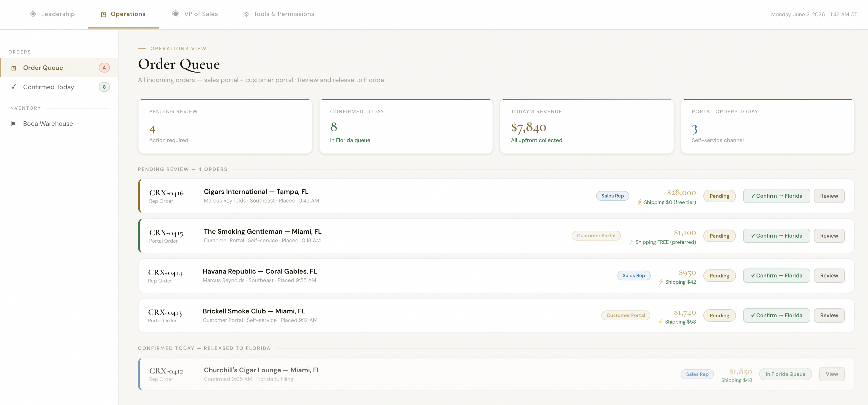This screenshot has height=405, width=868.
Task: Switch to the VP of Sales tab
Action: point(195,14)
